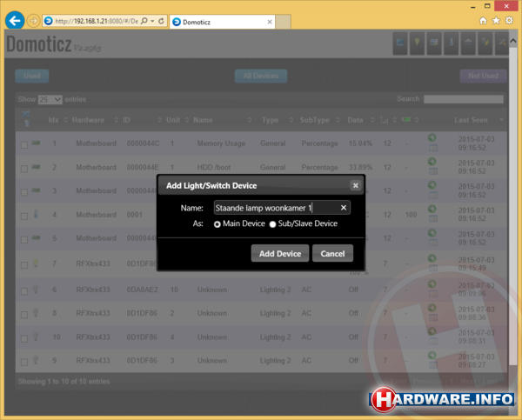Switch to the Domoticz browser tab
The width and height of the screenshot is (522, 420).
pyautogui.click(x=223, y=22)
